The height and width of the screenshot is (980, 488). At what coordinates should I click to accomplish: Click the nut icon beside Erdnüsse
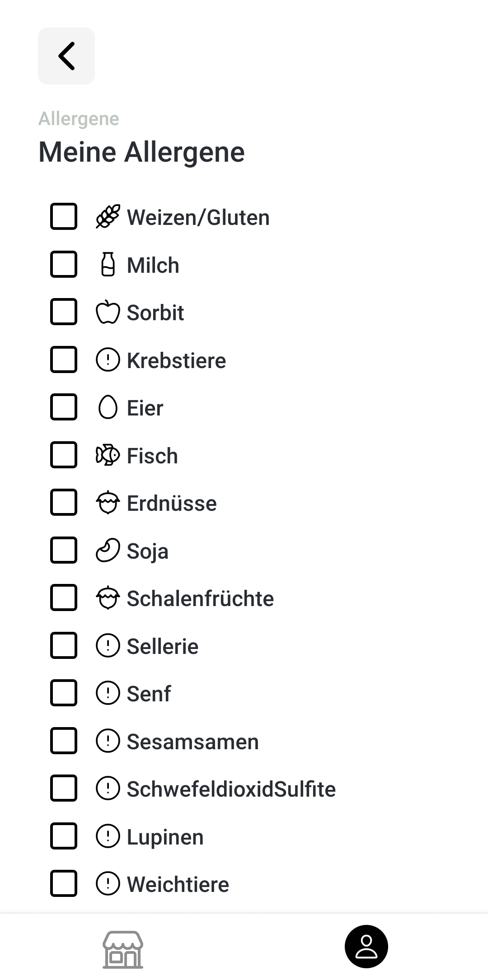coord(108,503)
